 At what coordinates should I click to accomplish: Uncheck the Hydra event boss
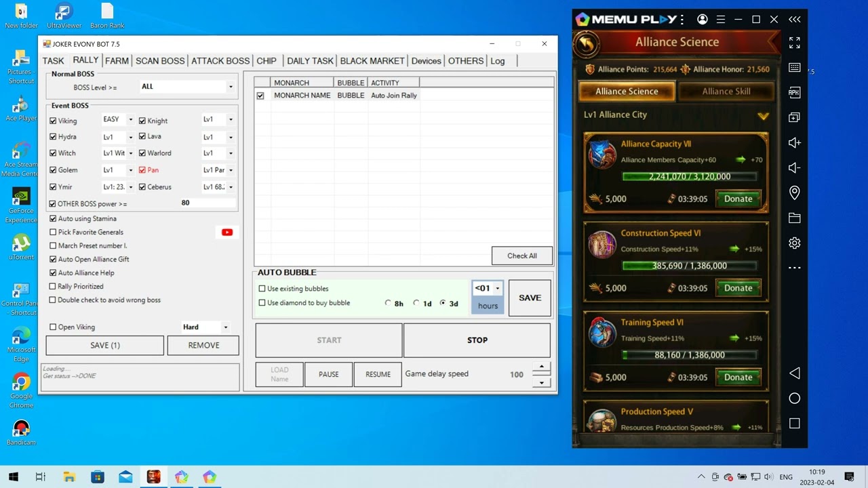pos(53,137)
